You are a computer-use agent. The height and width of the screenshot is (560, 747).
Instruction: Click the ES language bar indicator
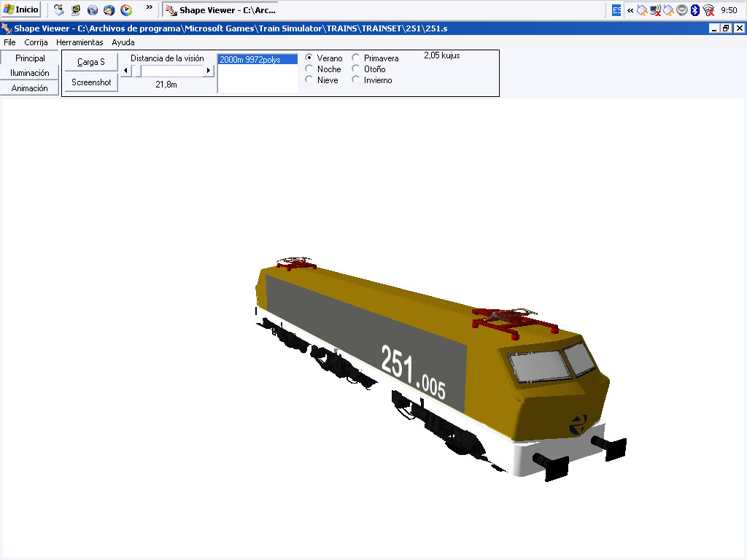point(617,10)
